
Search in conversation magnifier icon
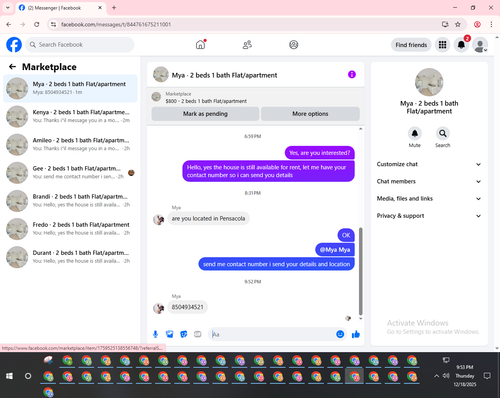(x=442, y=133)
